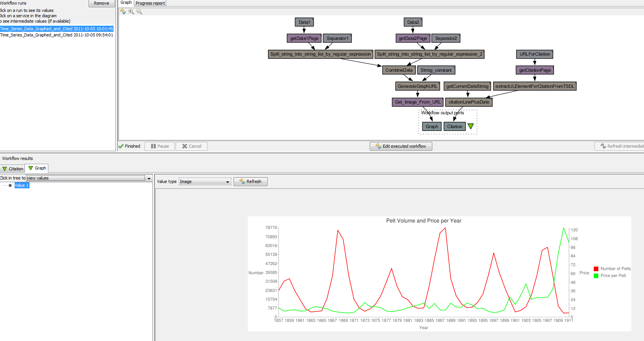
Task: Click red Number of Pelts legend swatch
Action: [596, 269]
